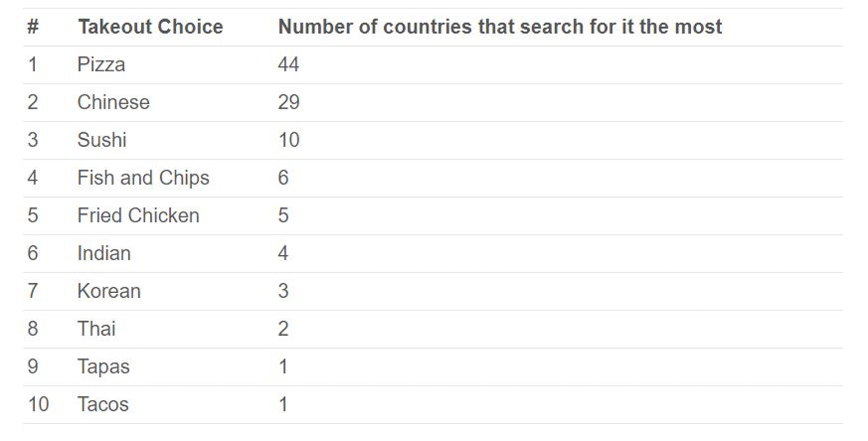Click the Takeout Choice column header
Image resolution: width=868 pixels, height=441 pixels.
coord(151,27)
